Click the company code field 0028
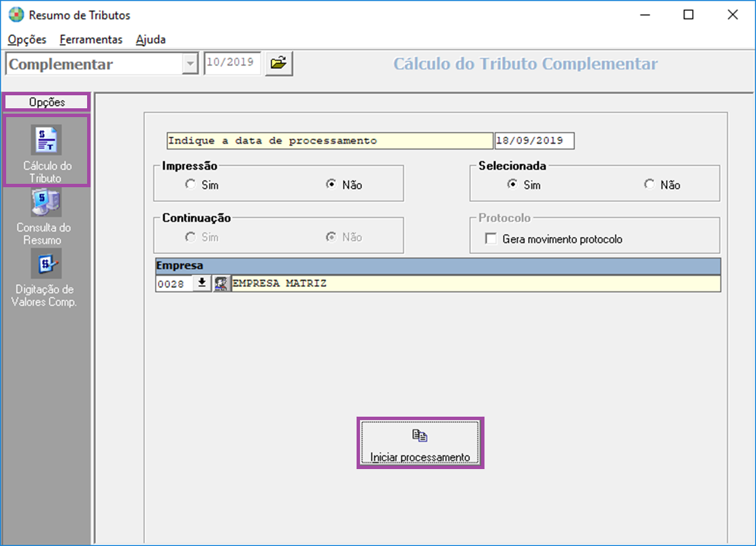This screenshot has width=756, height=546. pyautogui.click(x=174, y=284)
